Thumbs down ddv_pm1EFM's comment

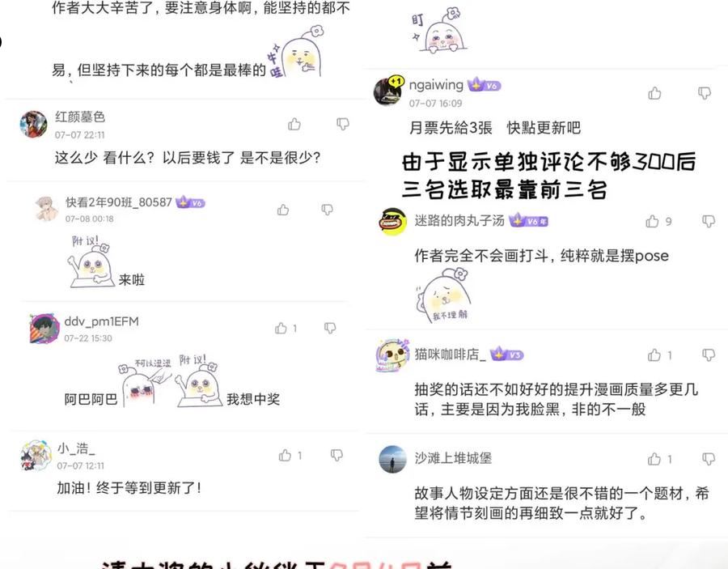330,329
